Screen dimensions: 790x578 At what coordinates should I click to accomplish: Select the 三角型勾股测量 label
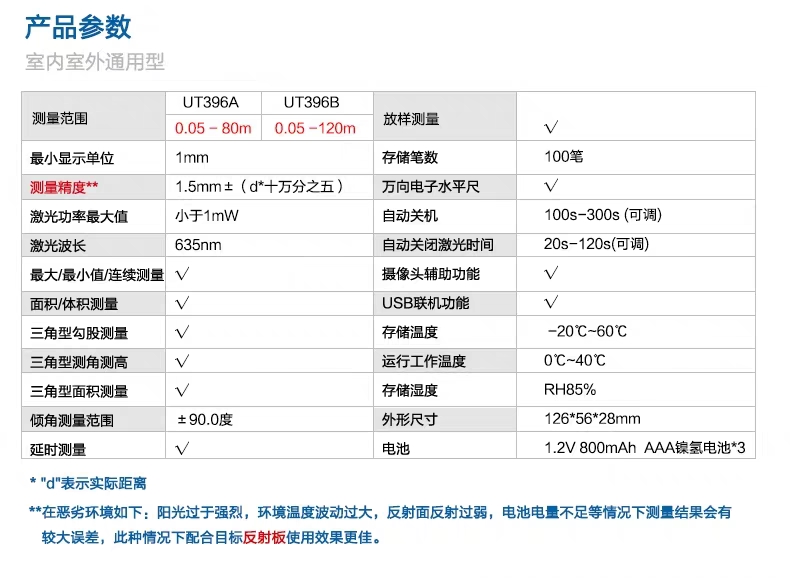click(79, 333)
